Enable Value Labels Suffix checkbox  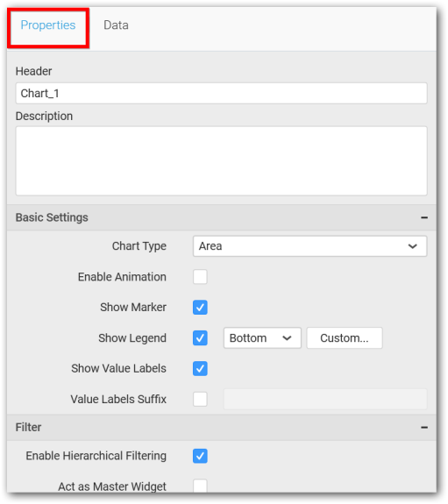click(200, 400)
